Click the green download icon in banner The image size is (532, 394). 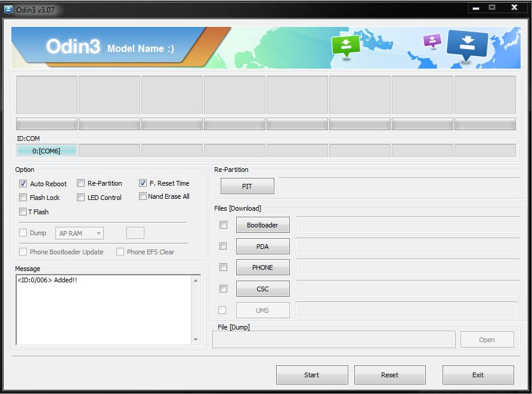345,47
